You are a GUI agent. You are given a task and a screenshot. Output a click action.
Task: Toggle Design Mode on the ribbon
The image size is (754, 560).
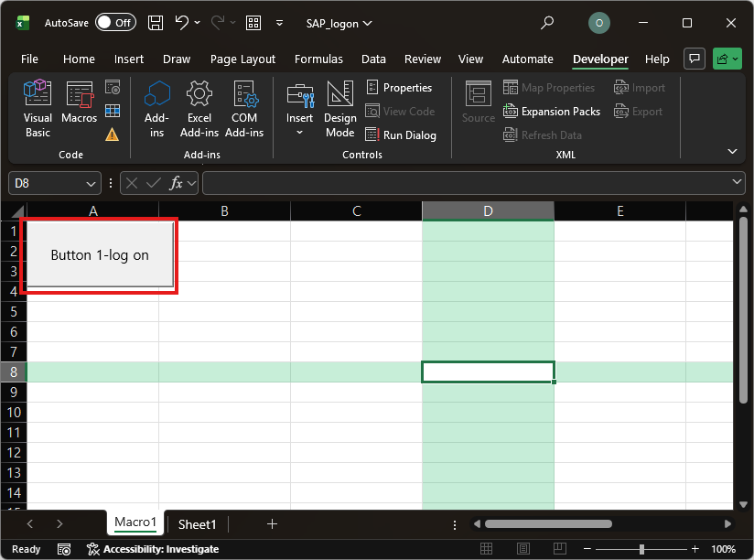tap(339, 108)
